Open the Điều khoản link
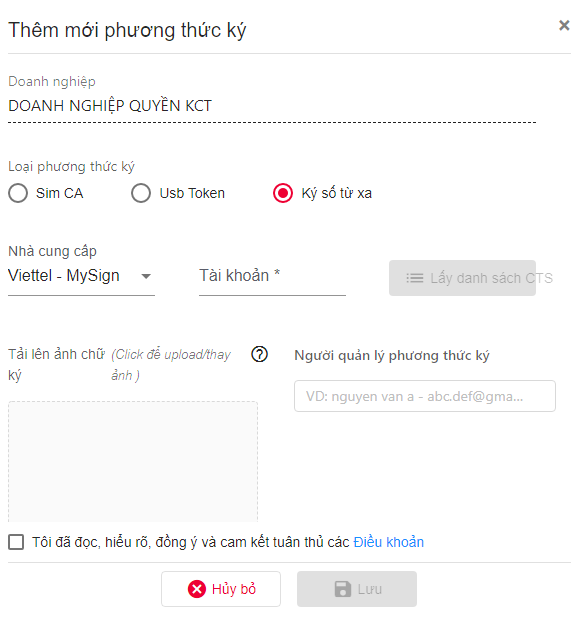 389,542
